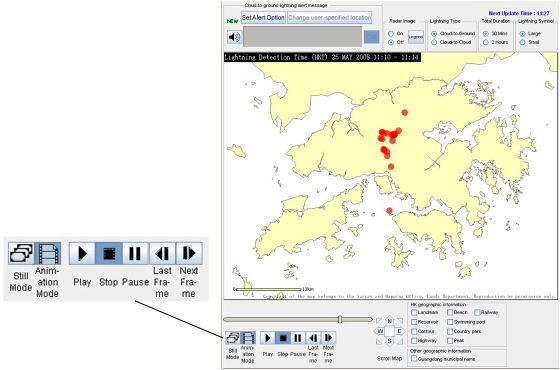Click the blue square beside the alert message box
The image size is (560, 370).
click(371, 37)
